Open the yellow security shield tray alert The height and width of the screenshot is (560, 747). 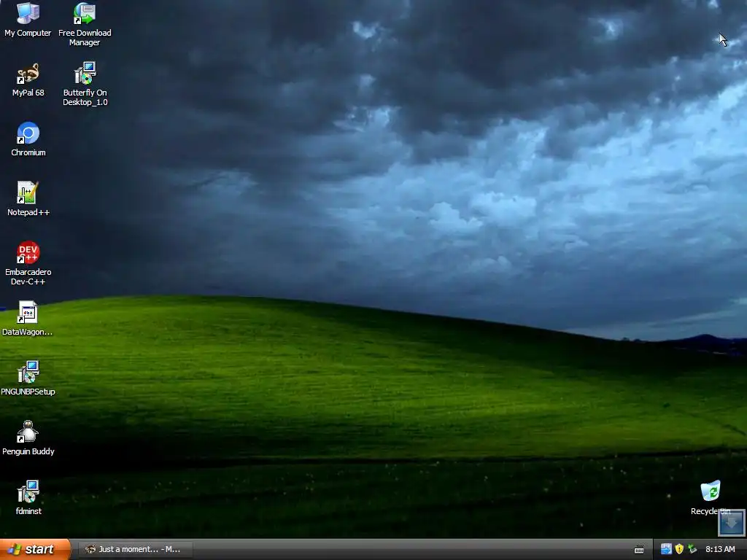(x=679, y=549)
